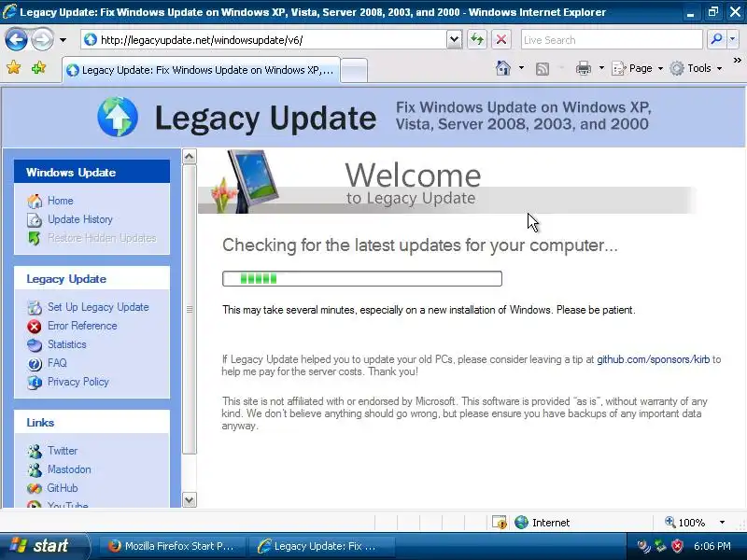Open the Tools menu

coord(696,68)
